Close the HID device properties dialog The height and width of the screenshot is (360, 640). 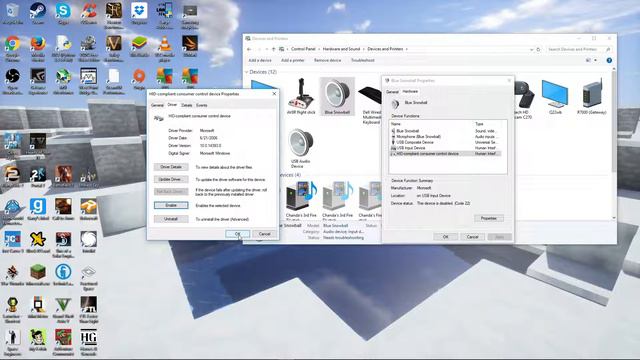tap(274, 94)
